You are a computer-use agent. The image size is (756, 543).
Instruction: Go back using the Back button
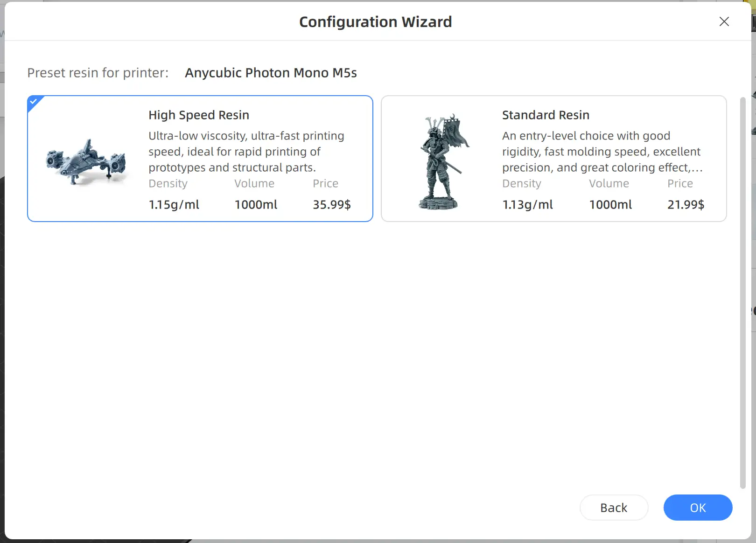pyautogui.click(x=614, y=508)
